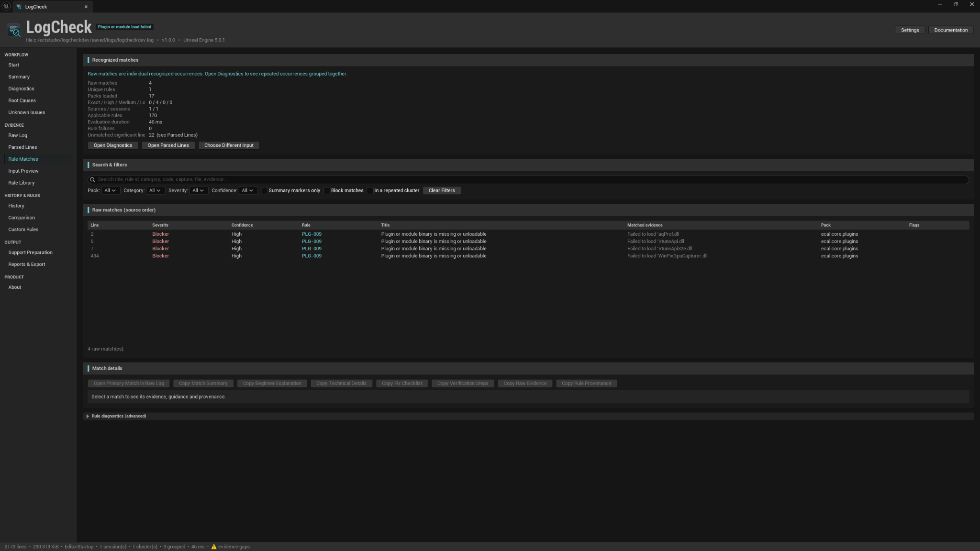Click 'Plugin or module load failed' badge

[124, 27]
